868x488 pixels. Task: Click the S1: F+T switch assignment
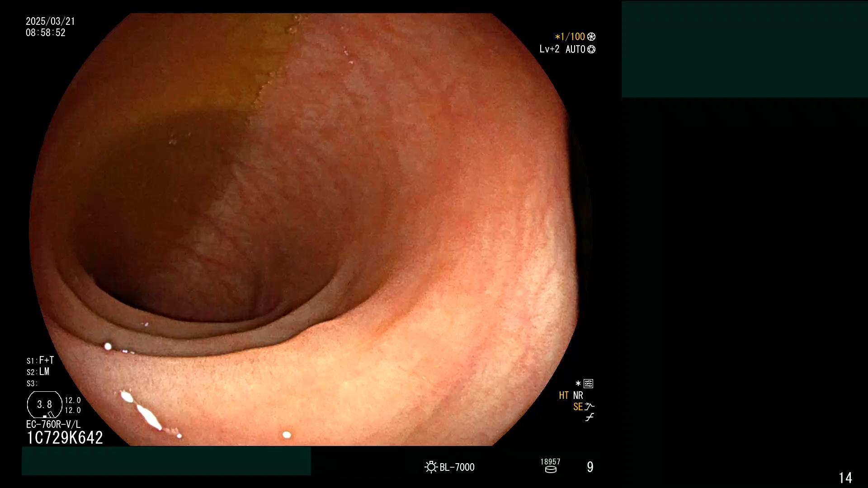40,360
